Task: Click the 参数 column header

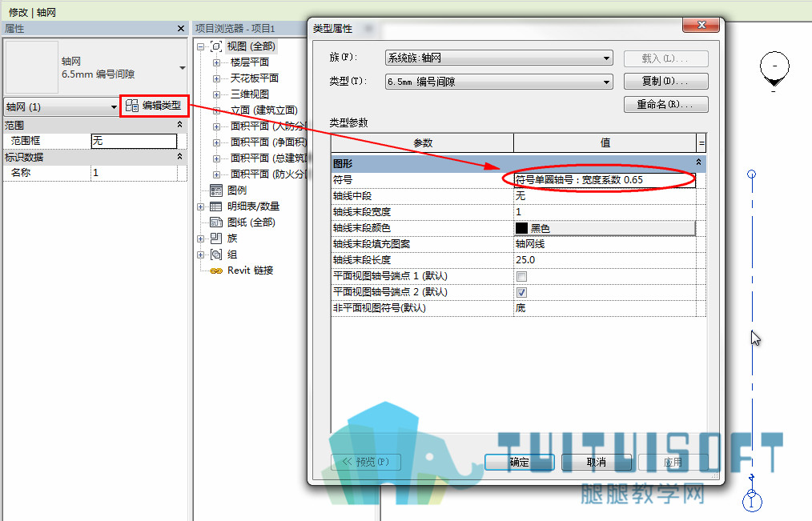Action: [x=423, y=143]
